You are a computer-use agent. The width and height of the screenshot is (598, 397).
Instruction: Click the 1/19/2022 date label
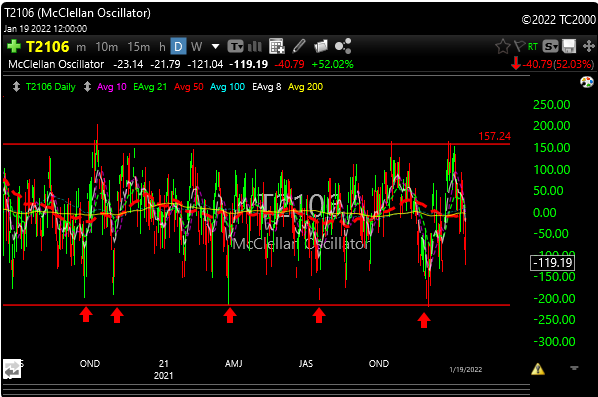point(466,370)
